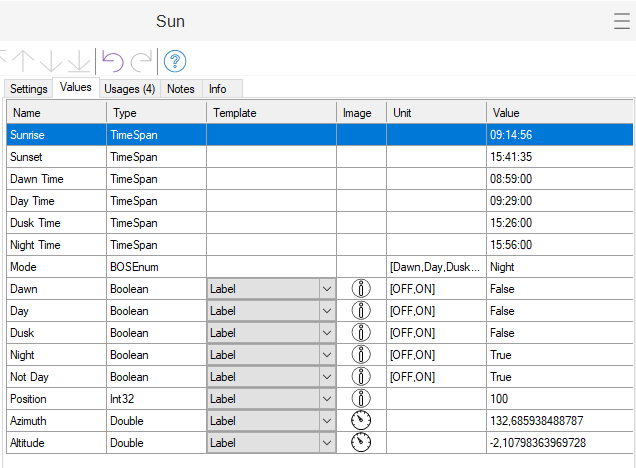Expand the Template dropdown for Position
636x468 pixels.
click(x=326, y=399)
